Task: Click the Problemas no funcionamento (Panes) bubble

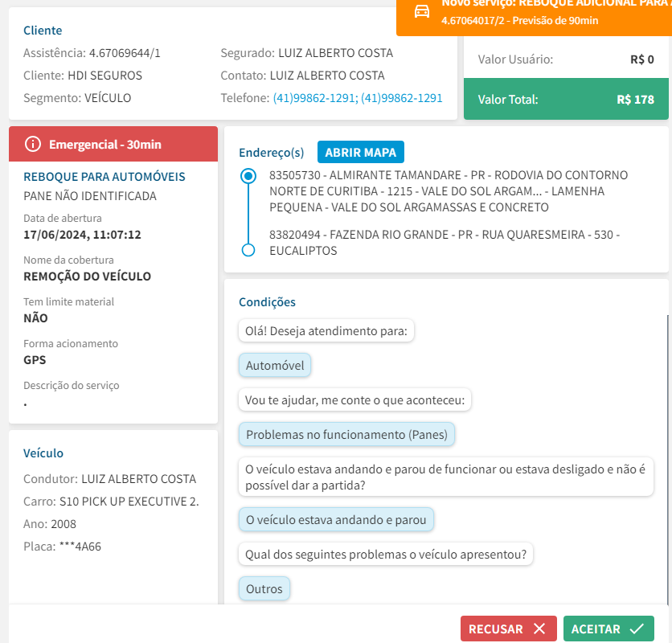Action: click(x=347, y=435)
